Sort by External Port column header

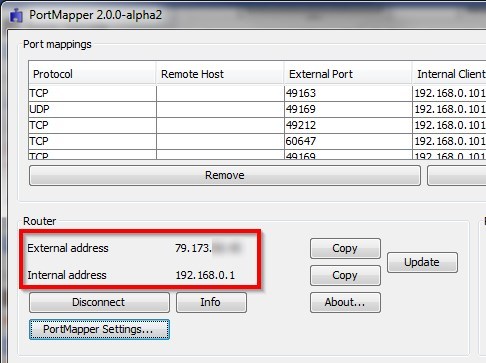pos(348,74)
